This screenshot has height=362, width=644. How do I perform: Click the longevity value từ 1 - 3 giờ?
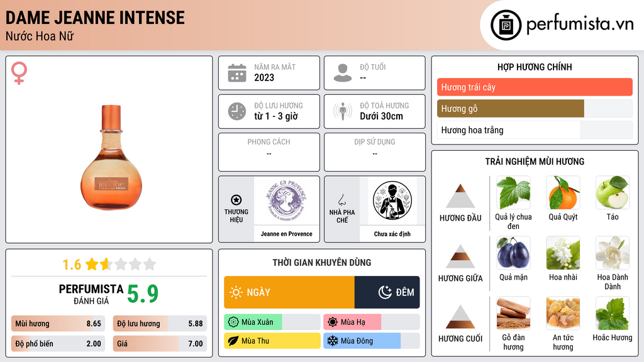[x=275, y=116]
